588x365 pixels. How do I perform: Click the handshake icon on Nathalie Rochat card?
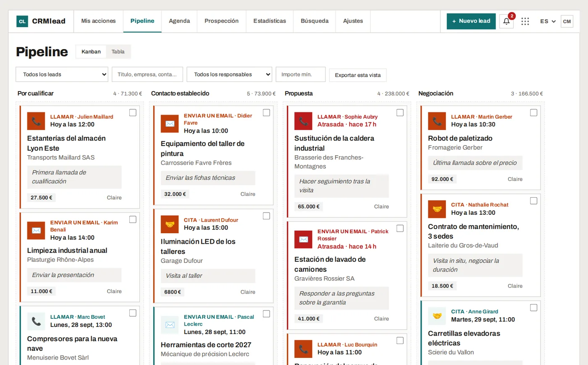pyautogui.click(x=437, y=209)
